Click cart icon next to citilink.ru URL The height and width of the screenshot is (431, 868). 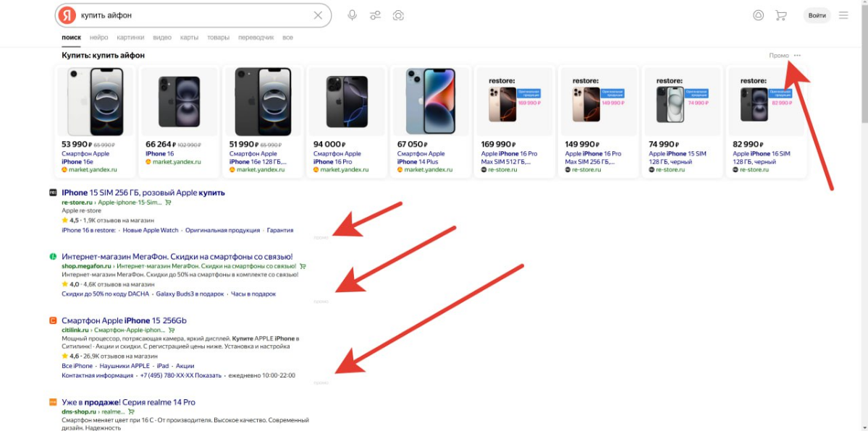172,330
